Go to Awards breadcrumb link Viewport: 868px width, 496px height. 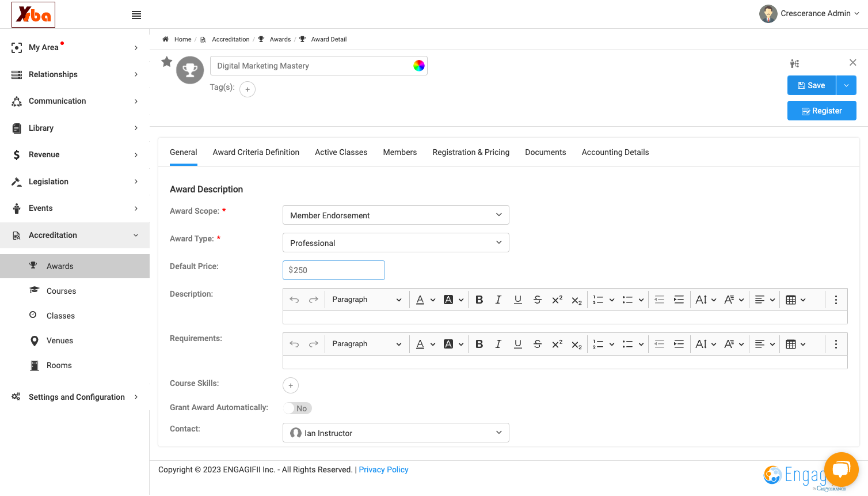(x=280, y=39)
